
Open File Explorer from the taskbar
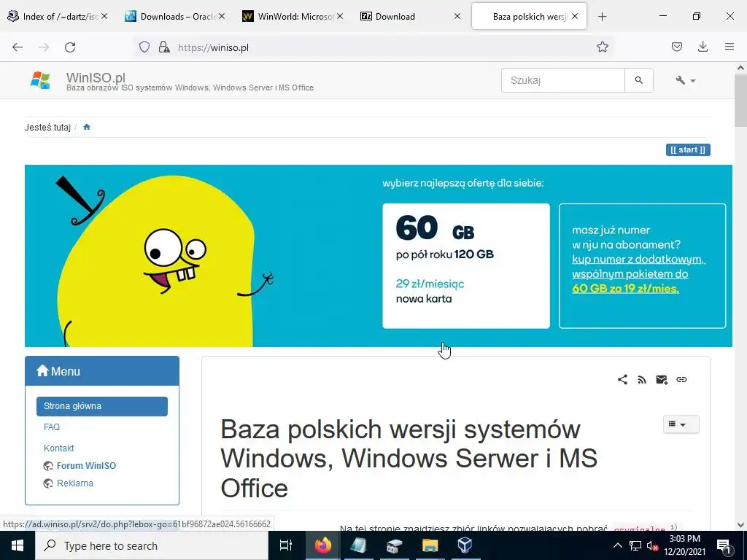(x=429, y=545)
